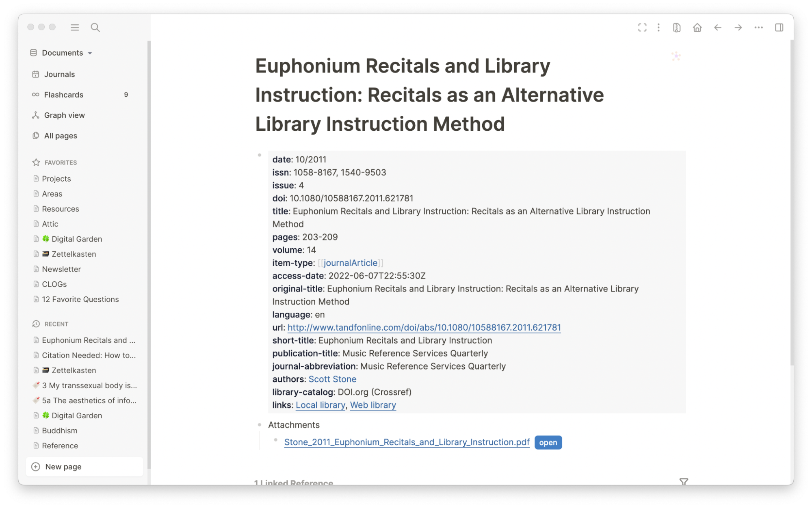This screenshot has width=812, height=508.
Task: Navigate back using arrow icon
Action: click(x=717, y=28)
